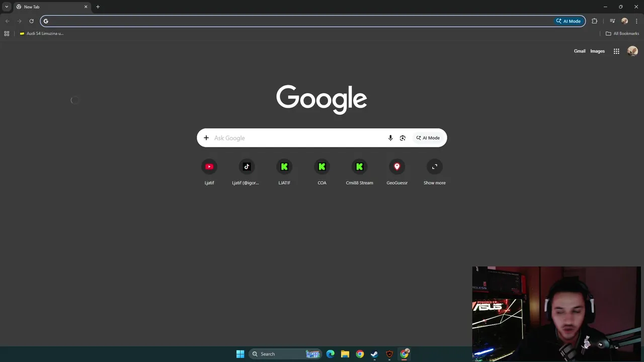Viewport: 644px width, 362px height.
Task: Open the Windows Start menu
Action: (240, 354)
